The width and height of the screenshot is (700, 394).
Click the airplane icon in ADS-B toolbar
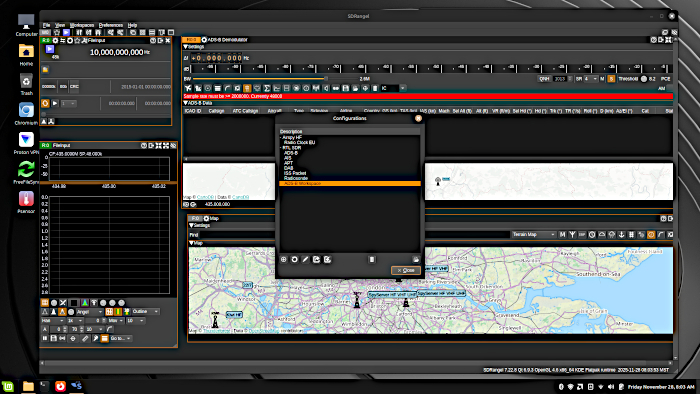[x=188, y=88]
